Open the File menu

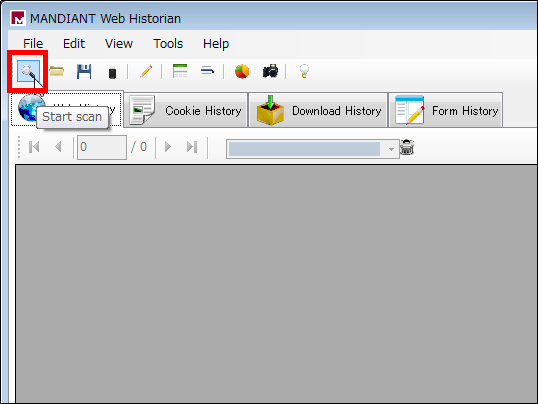click(33, 44)
